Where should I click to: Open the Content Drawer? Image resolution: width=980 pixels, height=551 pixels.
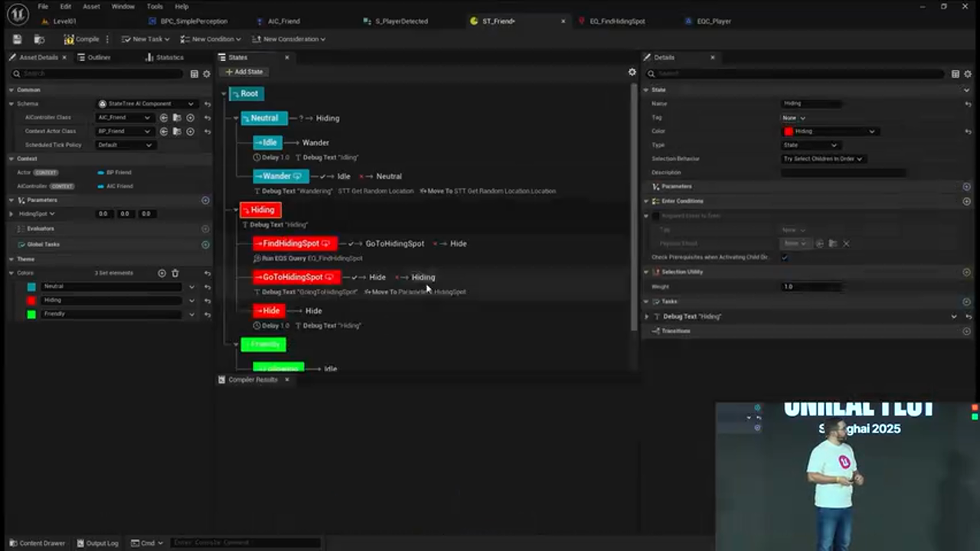click(x=38, y=543)
